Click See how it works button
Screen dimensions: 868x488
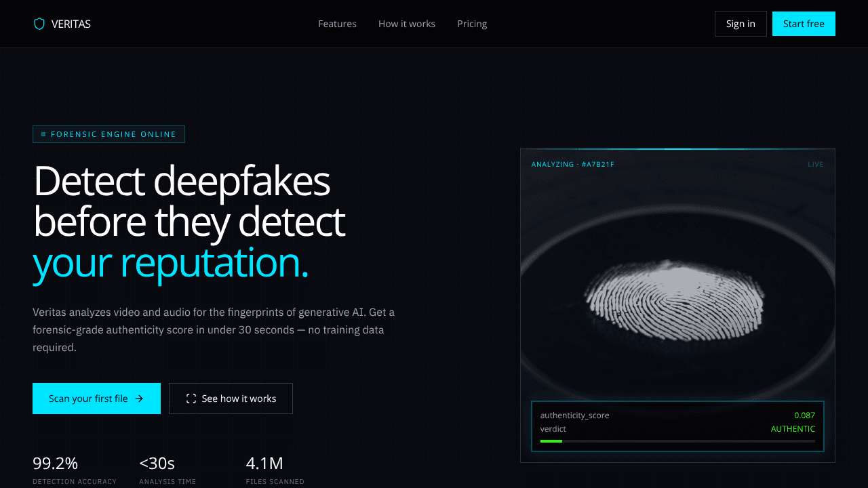tap(231, 399)
